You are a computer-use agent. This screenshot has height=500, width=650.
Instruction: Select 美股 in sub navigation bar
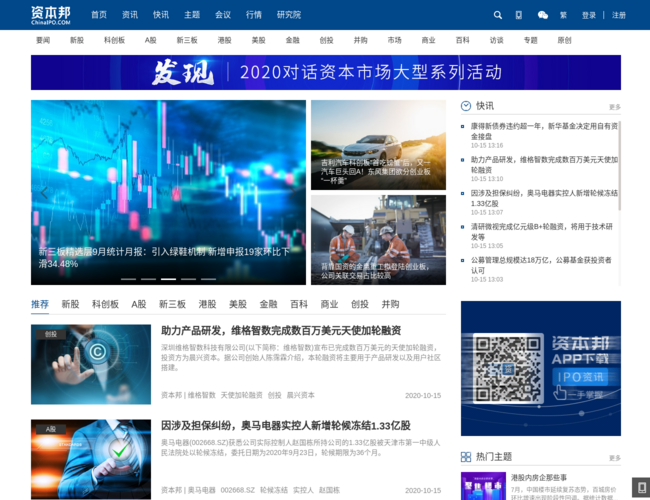coord(258,40)
